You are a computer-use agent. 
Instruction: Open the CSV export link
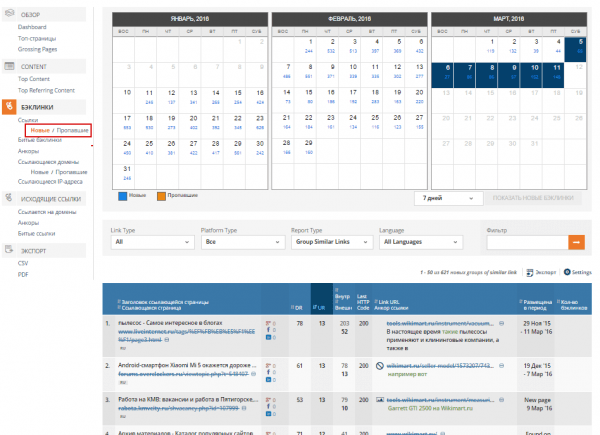point(23,263)
